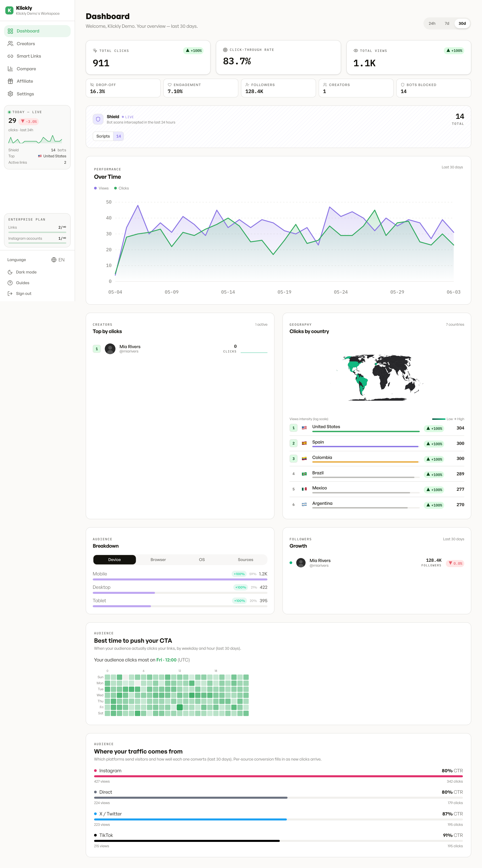
Task: Switch to the OS breakdown tab
Action: coord(202,560)
